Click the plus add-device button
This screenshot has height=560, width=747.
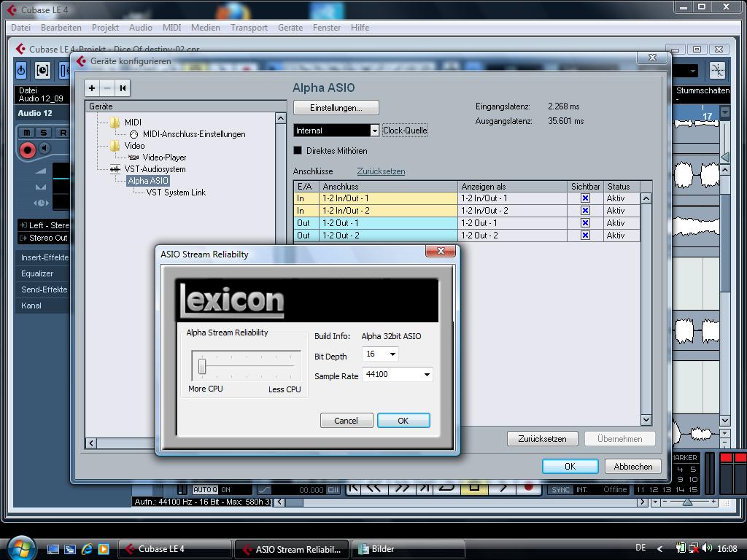(92, 88)
